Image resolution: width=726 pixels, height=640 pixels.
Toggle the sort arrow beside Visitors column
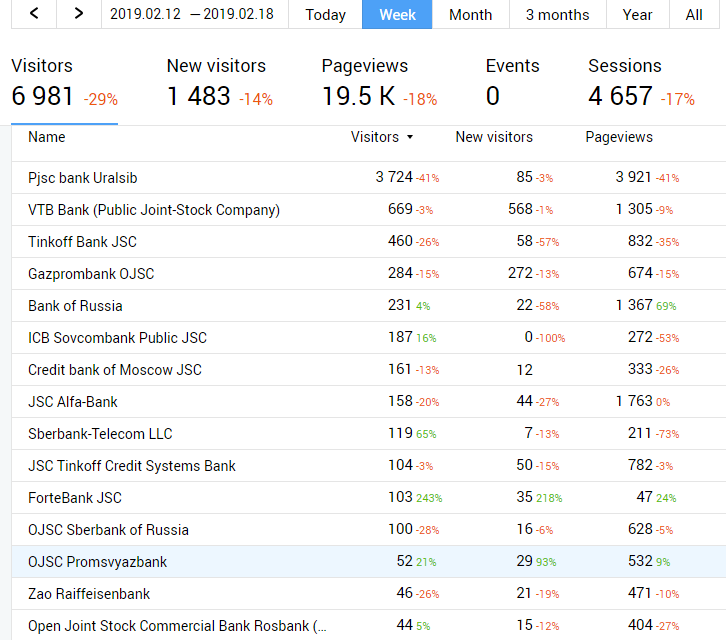click(x=410, y=138)
